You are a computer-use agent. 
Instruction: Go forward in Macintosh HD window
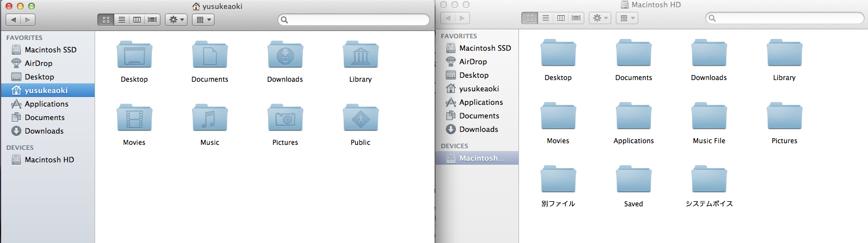(463, 18)
